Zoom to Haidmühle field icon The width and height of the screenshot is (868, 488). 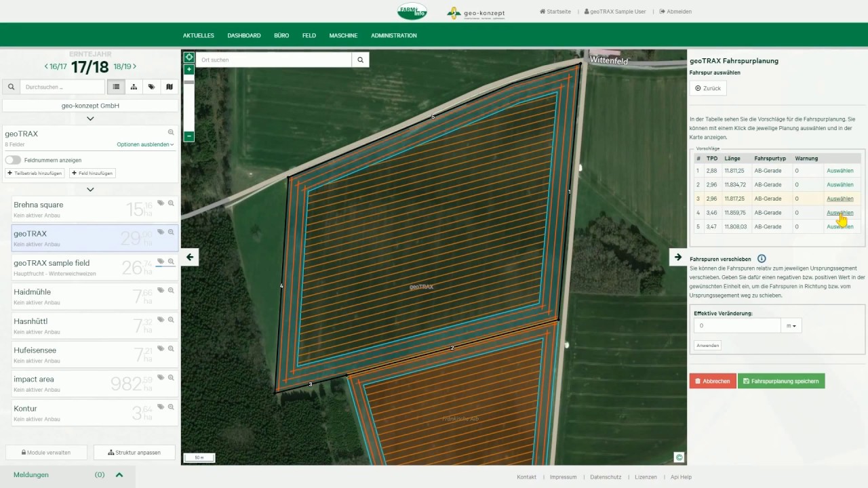click(x=171, y=290)
